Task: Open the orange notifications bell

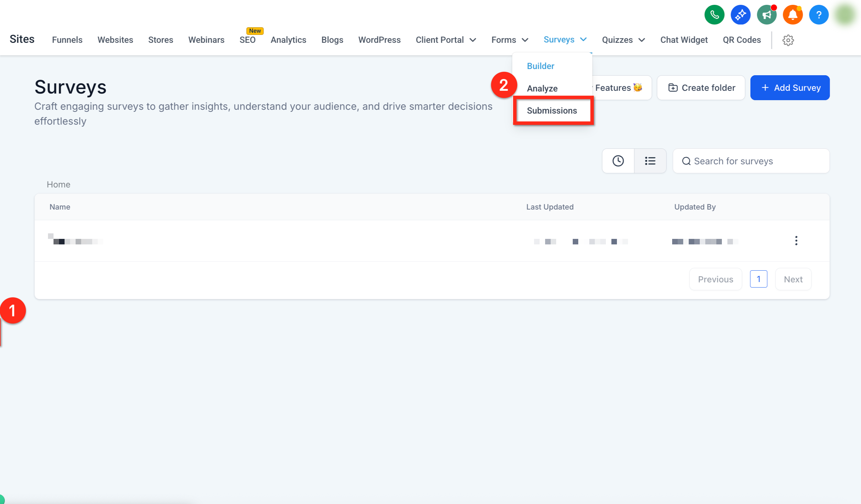Action: pos(793,15)
